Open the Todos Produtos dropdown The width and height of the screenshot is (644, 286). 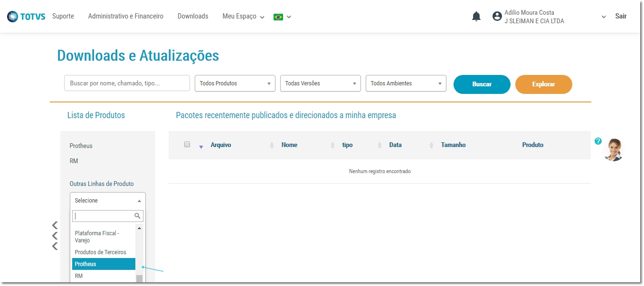click(235, 83)
